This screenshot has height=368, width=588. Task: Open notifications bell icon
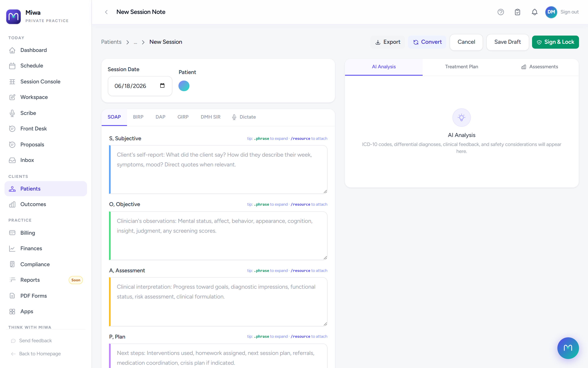click(534, 12)
